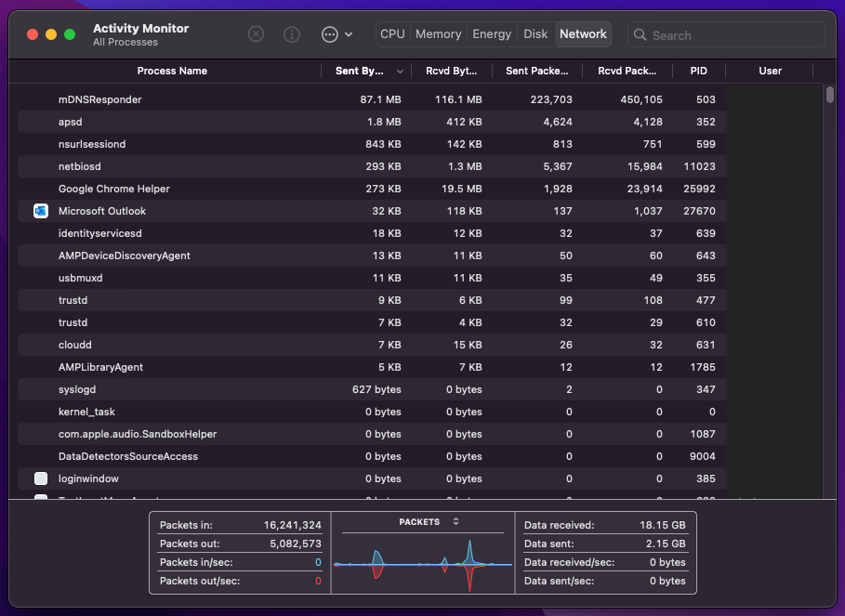
Task: Sort by PID column header
Action: 698,71
